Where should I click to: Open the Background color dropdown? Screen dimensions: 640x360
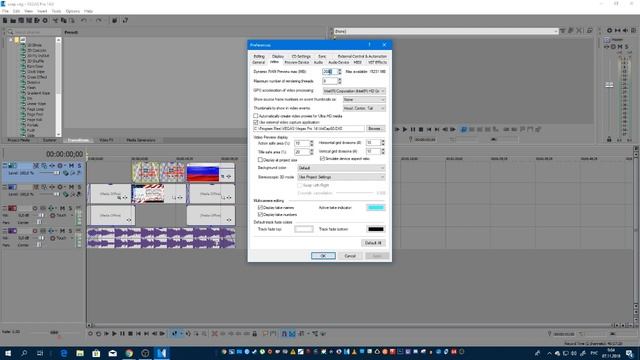pyautogui.click(x=341, y=168)
